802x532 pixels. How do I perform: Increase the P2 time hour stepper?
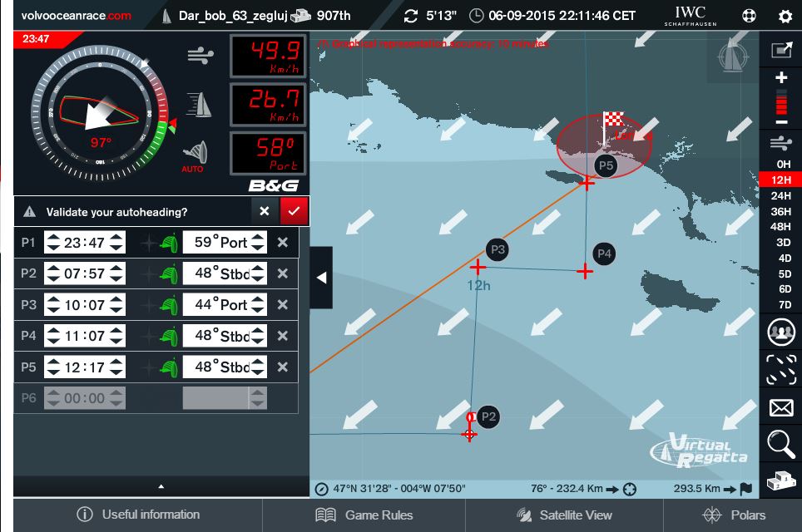(x=52, y=268)
